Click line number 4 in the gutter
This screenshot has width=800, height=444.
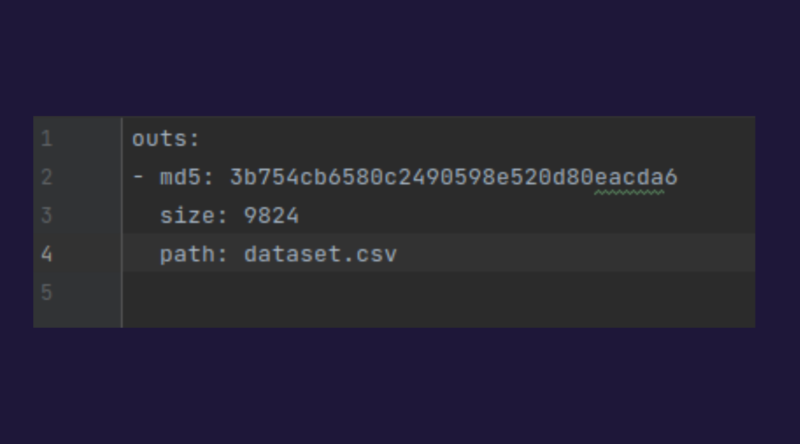47,254
